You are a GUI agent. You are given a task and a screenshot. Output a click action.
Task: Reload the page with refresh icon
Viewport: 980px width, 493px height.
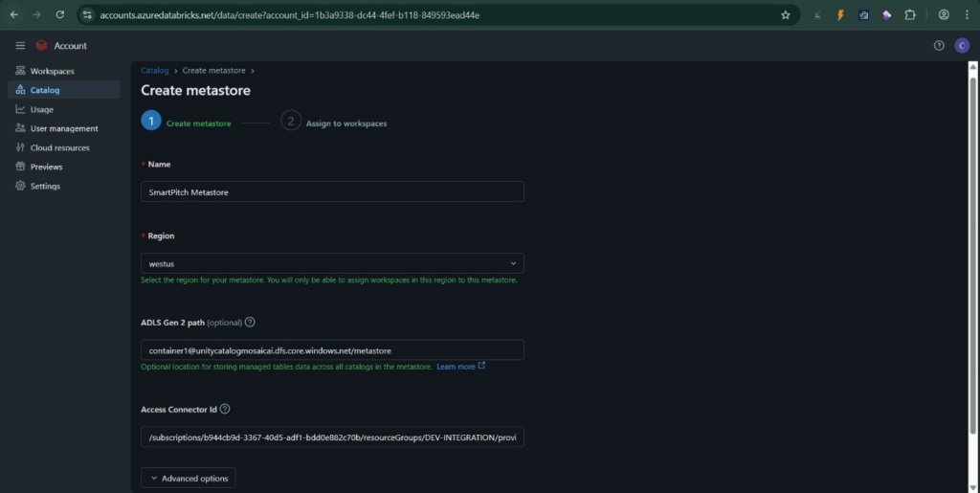click(x=60, y=15)
